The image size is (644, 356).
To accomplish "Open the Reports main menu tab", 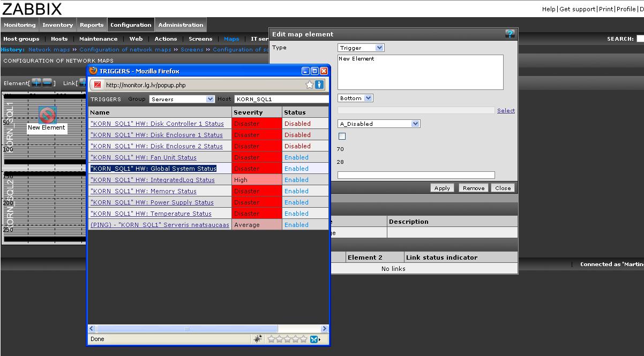I will click(92, 25).
